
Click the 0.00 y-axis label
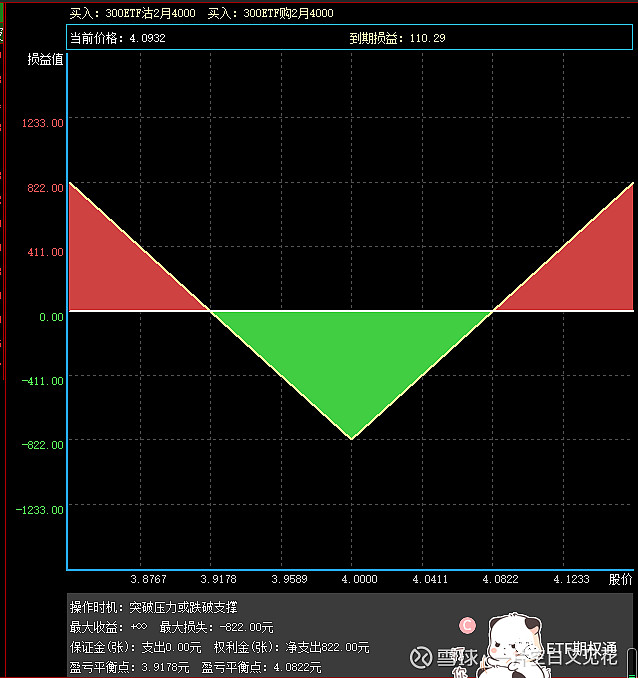(51, 317)
